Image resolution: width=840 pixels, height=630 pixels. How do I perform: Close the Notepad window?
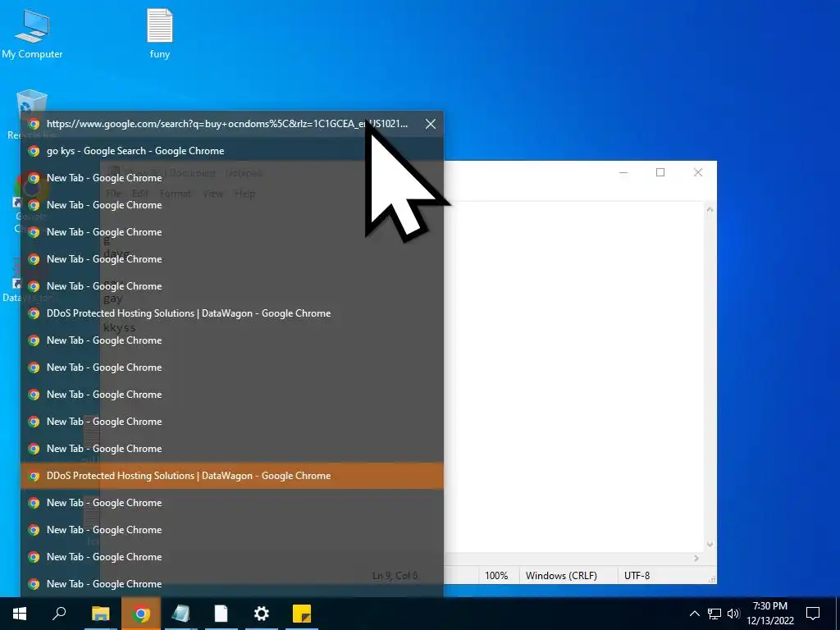click(698, 172)
